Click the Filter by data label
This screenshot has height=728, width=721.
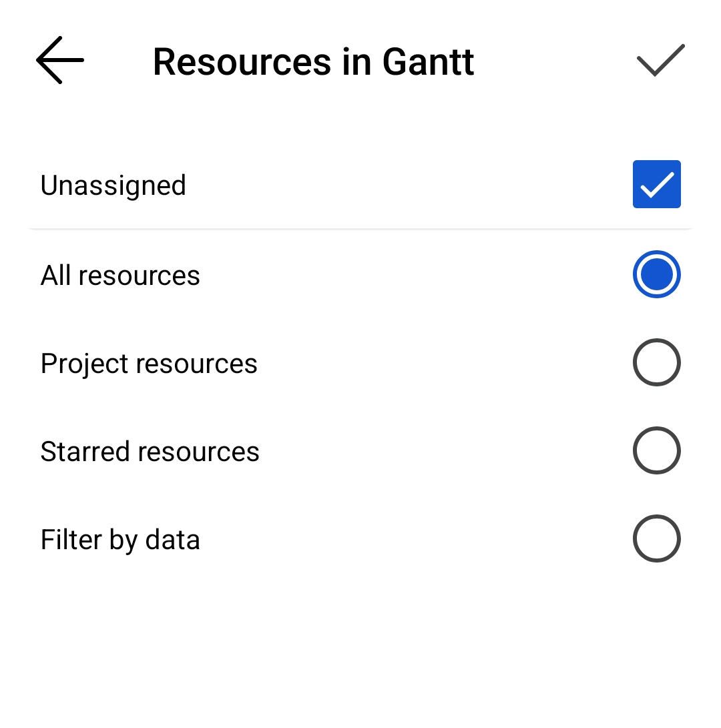click(120, 538)
